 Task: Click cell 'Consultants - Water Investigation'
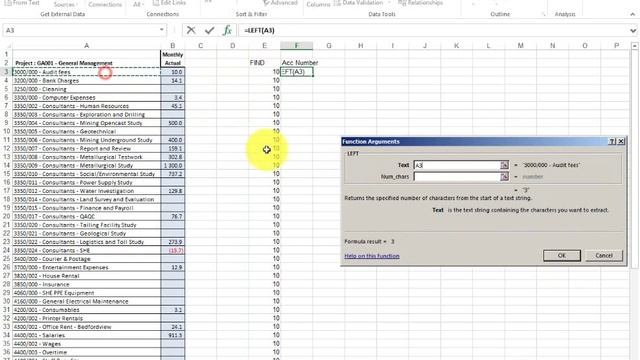coord(87,191)
